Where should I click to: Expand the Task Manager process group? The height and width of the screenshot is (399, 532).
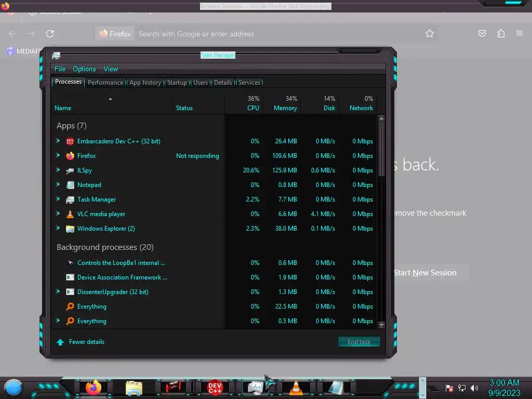[x=58, y=199]
